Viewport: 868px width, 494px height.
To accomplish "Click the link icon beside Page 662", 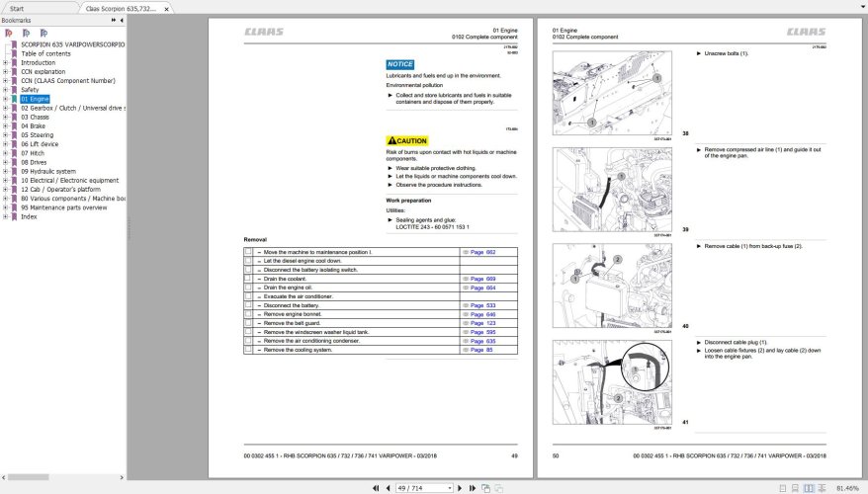I will 466,252.
